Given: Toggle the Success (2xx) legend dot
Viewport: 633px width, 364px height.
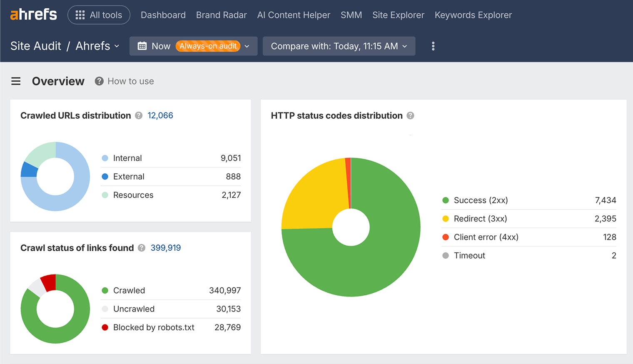Looking at the screenshot, I should (445, 200).
